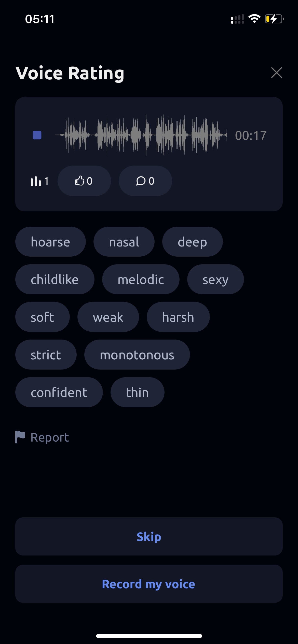The image size is (298, 644).
Task: Skip this voice rating
Action: pos(149,536)
